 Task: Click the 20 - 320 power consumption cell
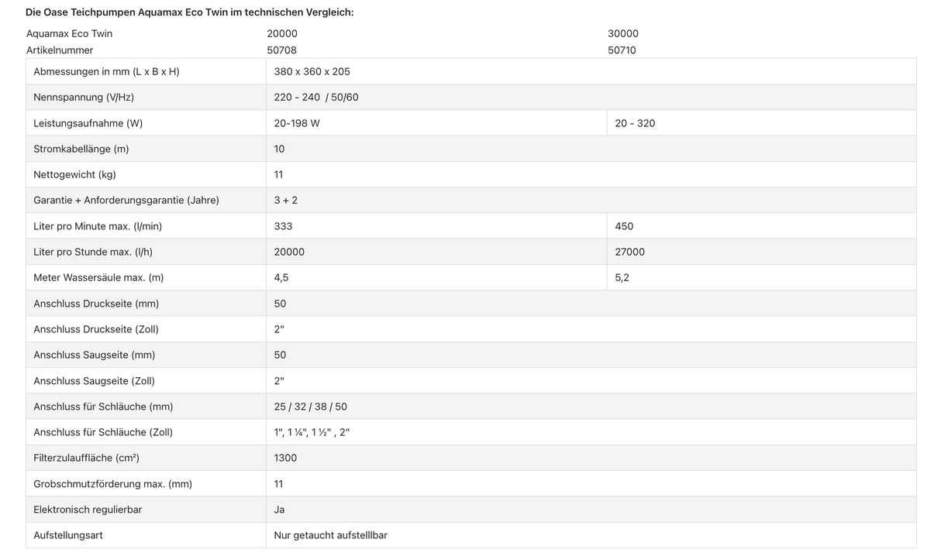point(635,123)
